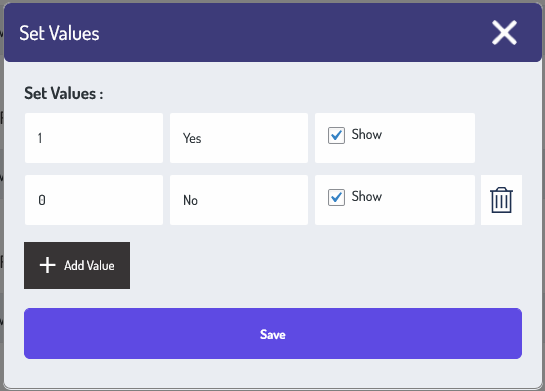Uncheck Show for the Yes row
Screen dimensions: 545x391
click(336, 135)
